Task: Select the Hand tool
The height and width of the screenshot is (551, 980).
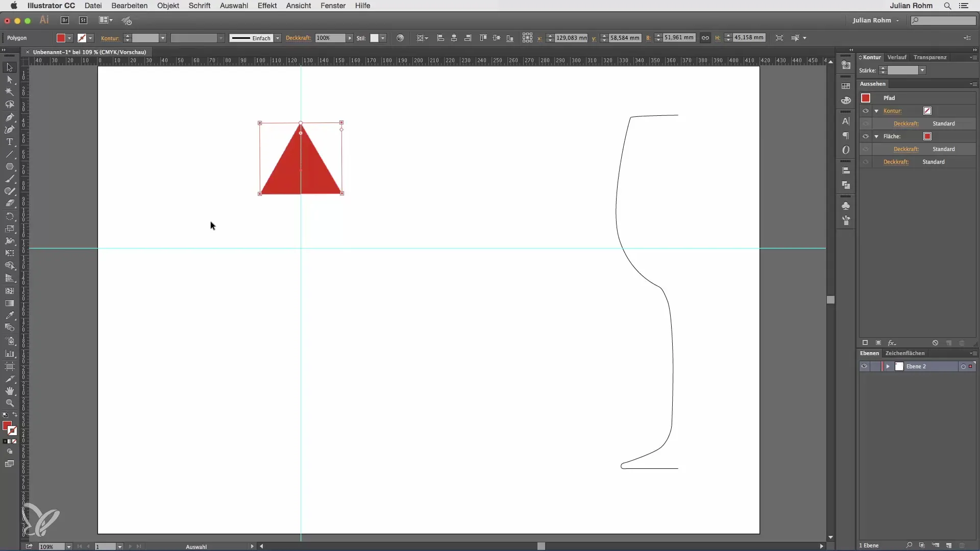Action: 10,391
